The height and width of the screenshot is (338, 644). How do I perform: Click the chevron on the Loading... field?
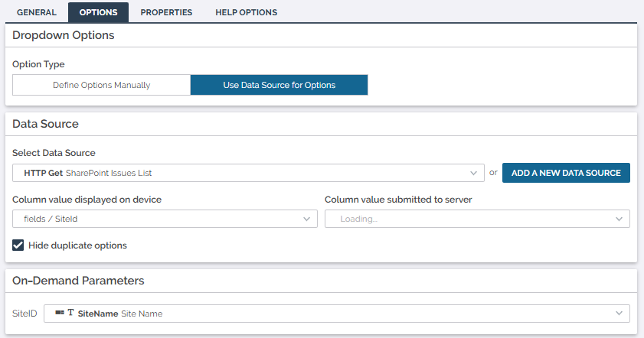(619, 219)
